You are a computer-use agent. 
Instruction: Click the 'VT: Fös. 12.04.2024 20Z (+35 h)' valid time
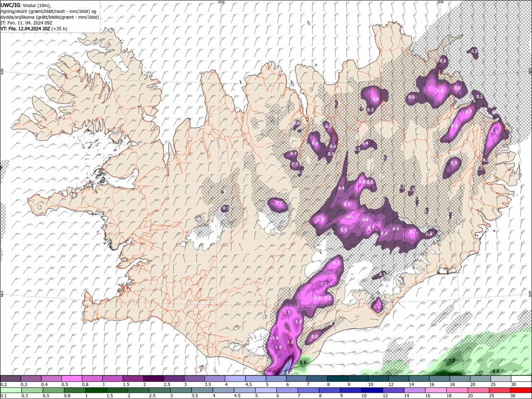click(34, 29)
